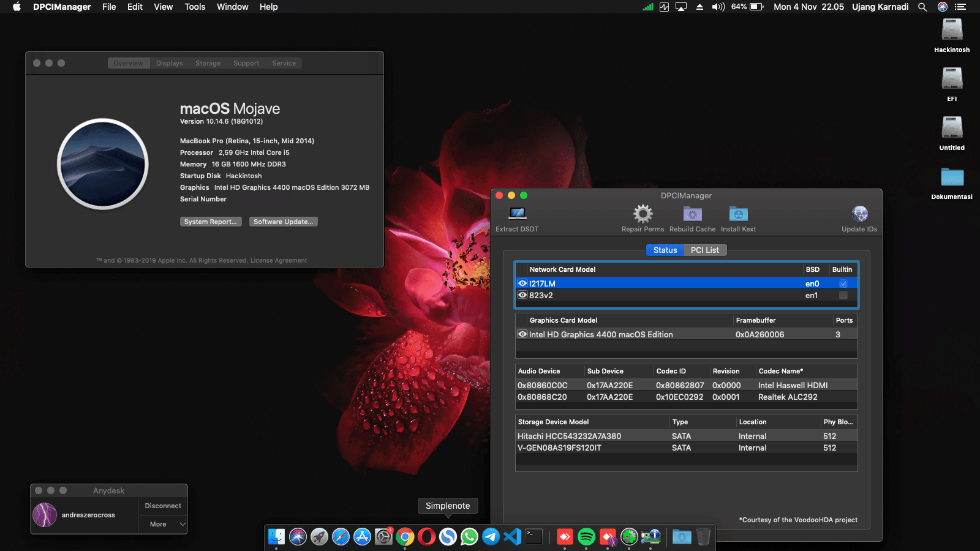980x551 pixels.
Task: Toggle visibility eye for Intel HD Graphics 4400
Action: click(522, 334)
